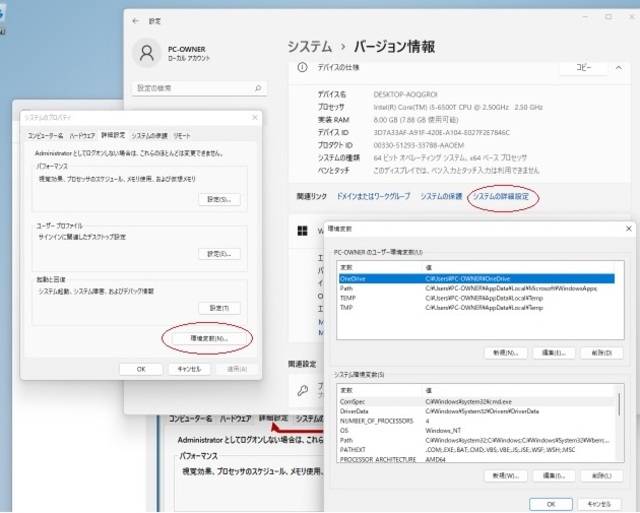
Task: Confirm environment variables dialog with OK
Action: (x=551, y=504)
